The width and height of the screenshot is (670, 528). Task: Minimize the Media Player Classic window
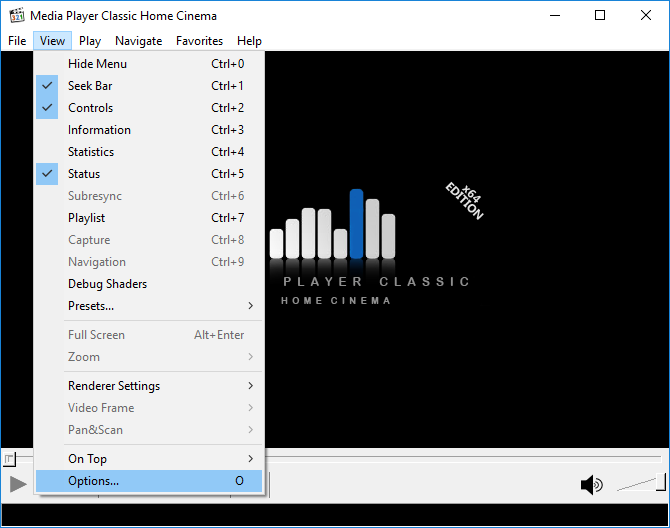pyautogui.click(x=555, y=15)
